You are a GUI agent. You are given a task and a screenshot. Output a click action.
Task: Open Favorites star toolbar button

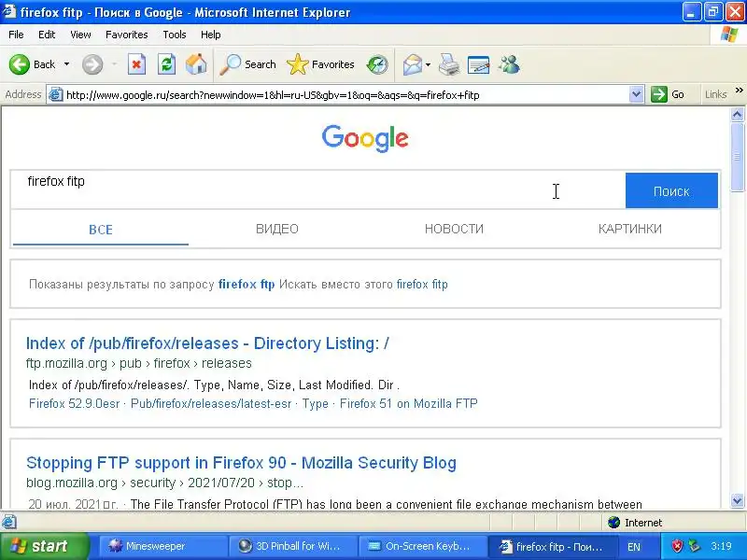point(320,64)
